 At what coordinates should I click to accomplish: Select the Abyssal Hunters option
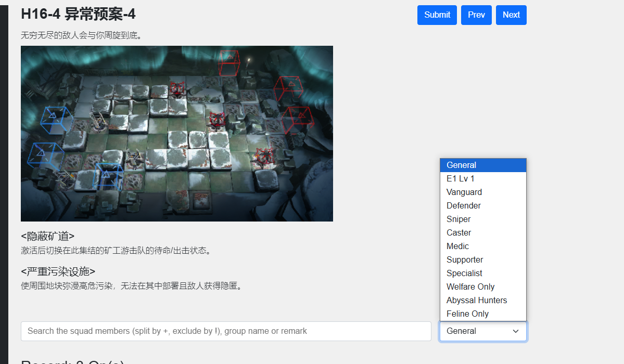click(x=483, y=301)
